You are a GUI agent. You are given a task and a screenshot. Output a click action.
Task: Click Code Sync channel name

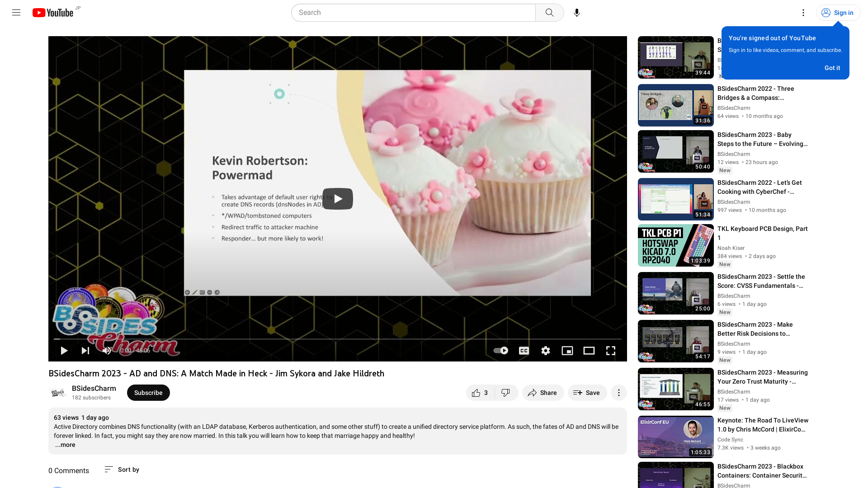tap(730, 440)
